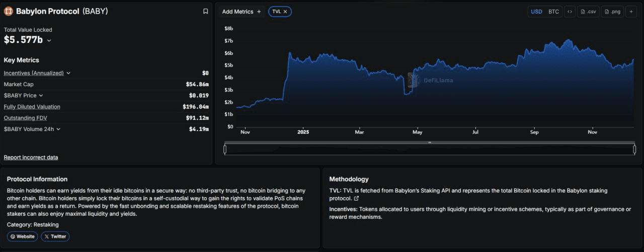Switch chart denomination to USD
The width and height of the screenshot is (644, 252).
(x=537, y=12)
